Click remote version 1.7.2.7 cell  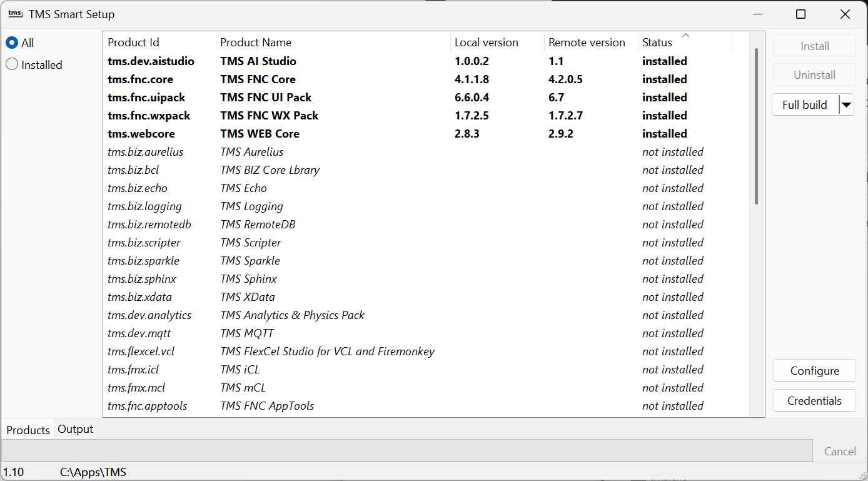pyautogui.click(x=565, y=116)
